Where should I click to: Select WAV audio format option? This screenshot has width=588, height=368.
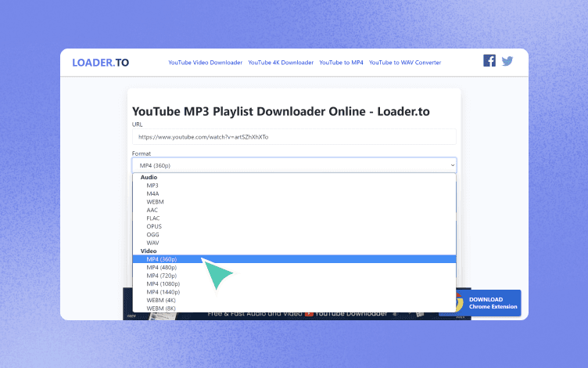point(294,243)
